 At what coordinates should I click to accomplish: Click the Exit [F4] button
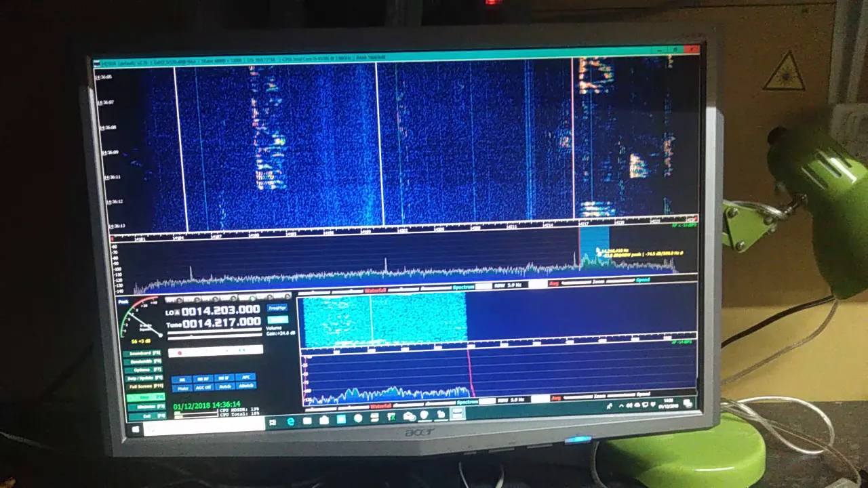(x=147, y=416)
